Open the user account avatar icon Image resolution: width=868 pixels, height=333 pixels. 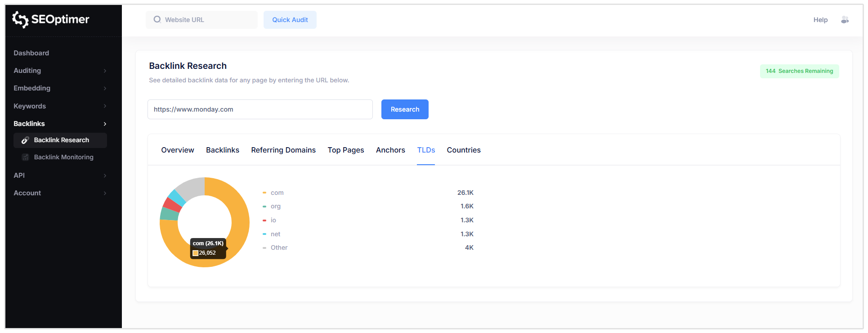pyautogui.click(x=845, y=20)
